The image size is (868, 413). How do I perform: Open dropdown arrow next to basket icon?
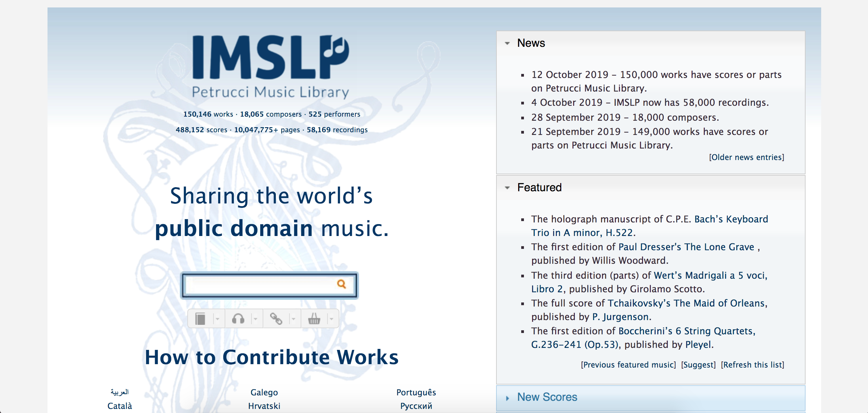click(332, 319)
